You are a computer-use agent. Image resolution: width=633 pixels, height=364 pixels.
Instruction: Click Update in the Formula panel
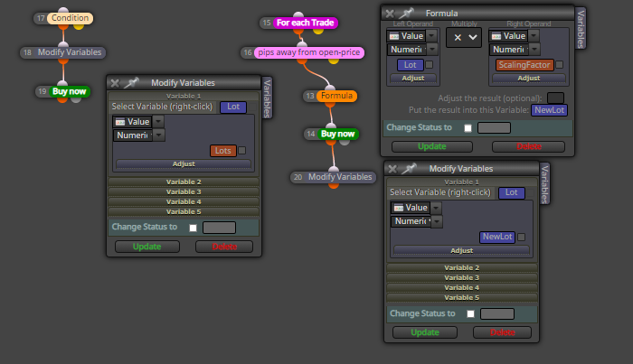[432, 146]
